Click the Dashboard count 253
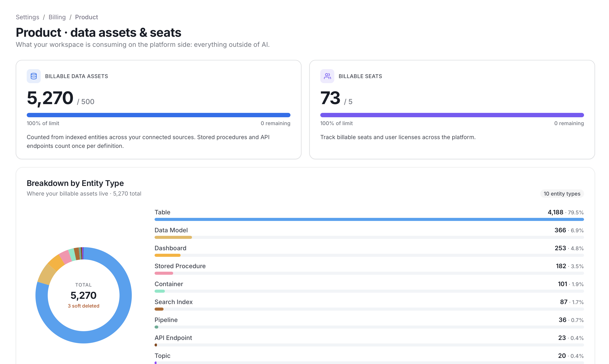 pyautogui.click(x=560, y=248)
